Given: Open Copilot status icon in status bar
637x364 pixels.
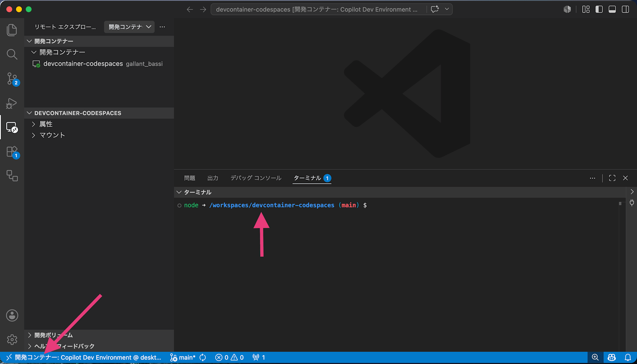Looking at the screenshot, I should click(612, 357).
